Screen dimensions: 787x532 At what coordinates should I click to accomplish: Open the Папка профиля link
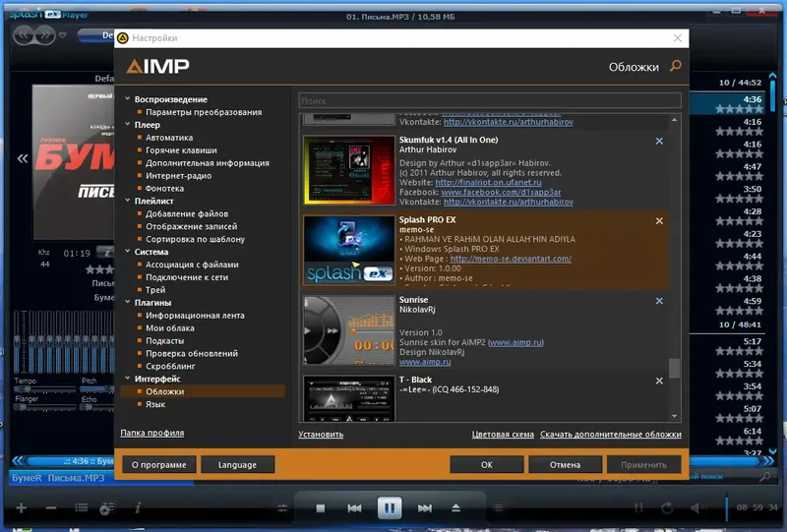coord(152,433)
